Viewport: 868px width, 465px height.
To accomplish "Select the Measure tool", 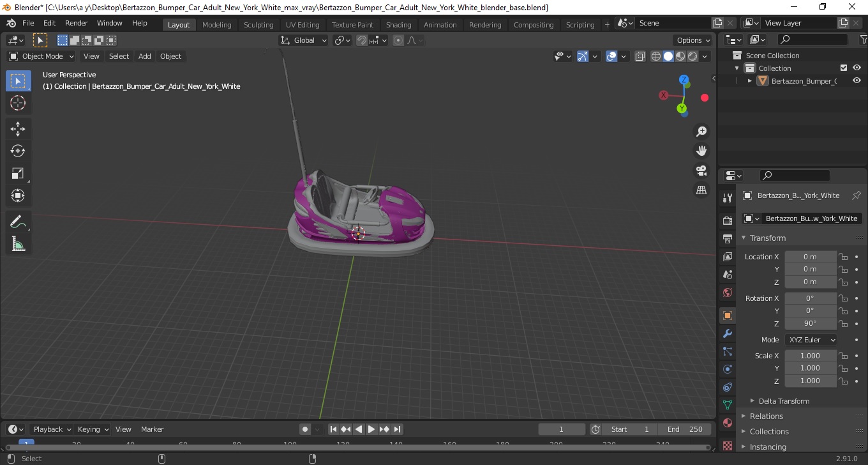I will click(18, 243).
